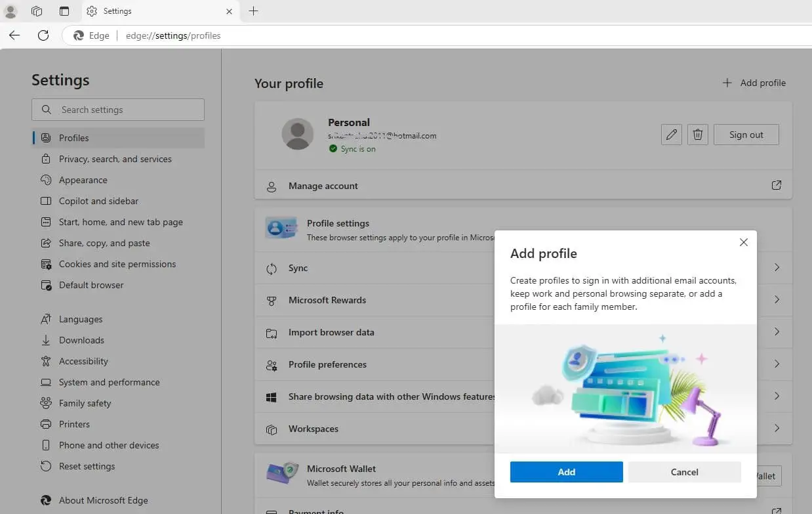
Task: Click the pencil icon to edit the Personal profile
Action: point(671,134)
